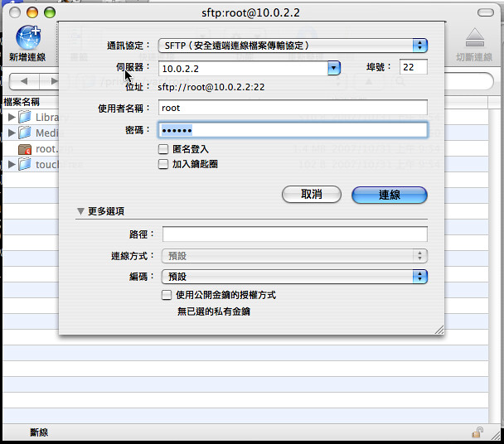504x444 pixels.
Task: Collapse the 更多選項 disclosure triangle
Action: [x=81, y=211]
